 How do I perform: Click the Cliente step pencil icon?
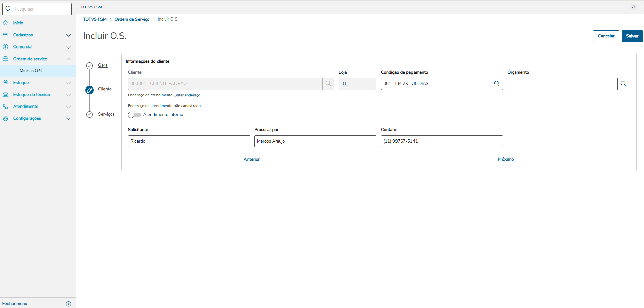click(89, 90)
